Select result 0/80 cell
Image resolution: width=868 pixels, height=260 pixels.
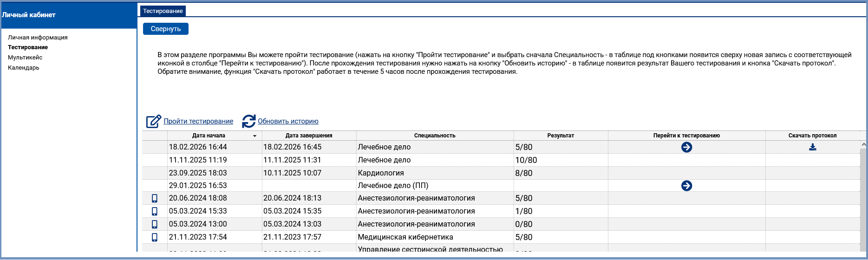pyautogui.click(x=561, y=224)
